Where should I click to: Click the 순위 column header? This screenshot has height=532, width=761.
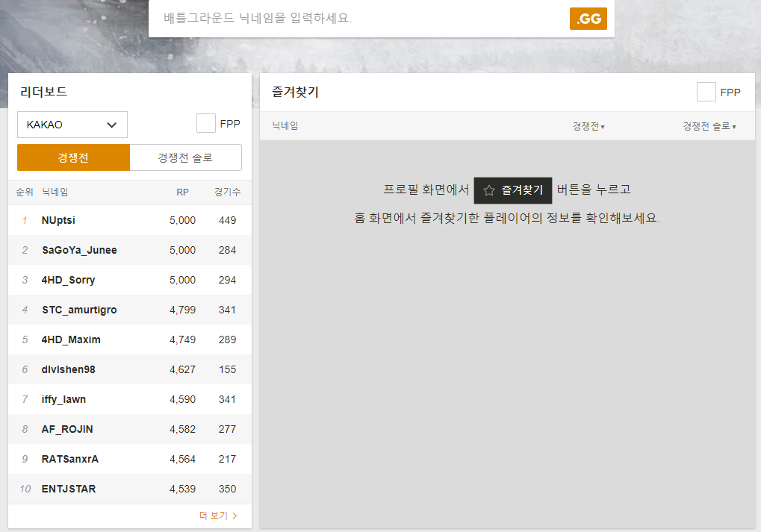[x=24, y=192]
